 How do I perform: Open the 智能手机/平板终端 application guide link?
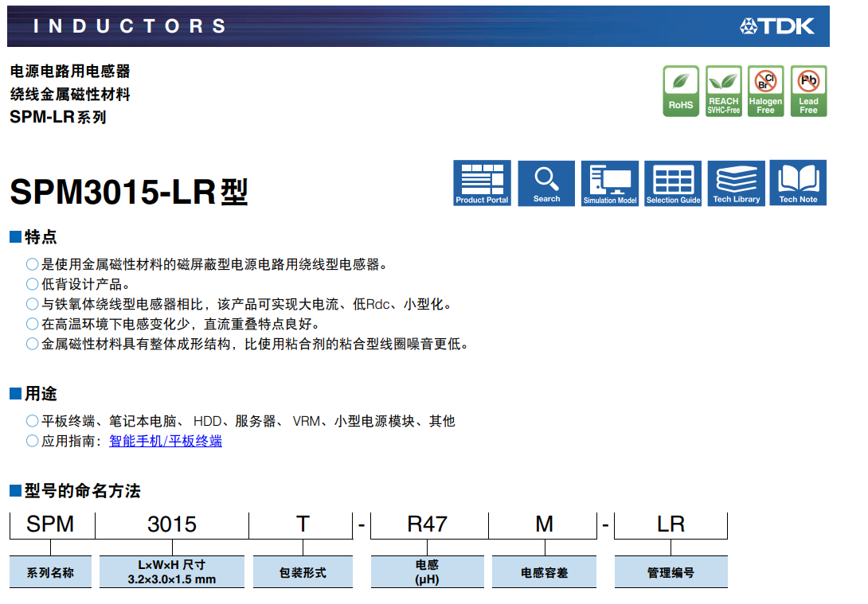(166, 441)
